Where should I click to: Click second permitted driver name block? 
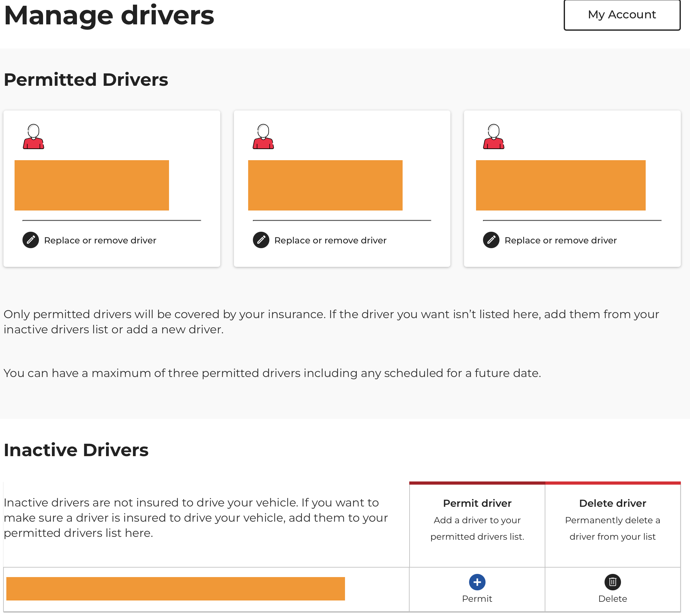(325, 185)
